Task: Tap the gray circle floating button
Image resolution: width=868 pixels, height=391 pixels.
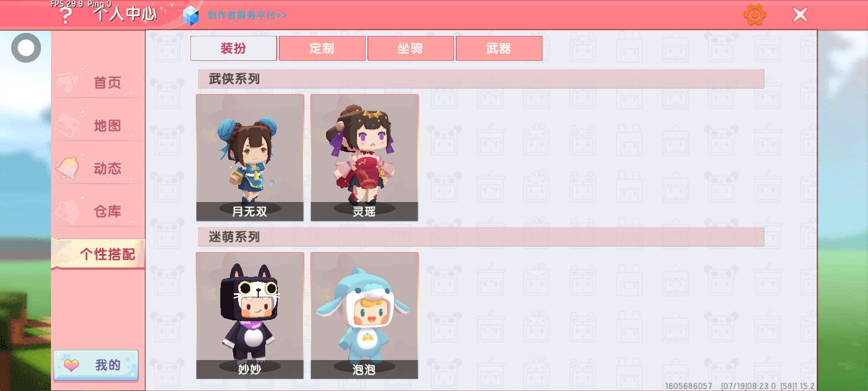Action: tap(26, 48)
